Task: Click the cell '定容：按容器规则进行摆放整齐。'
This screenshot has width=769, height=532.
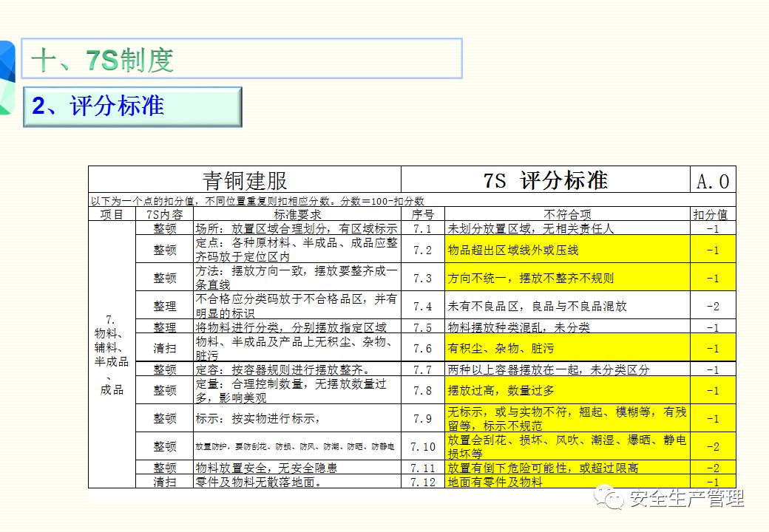Action: coord(297,369)
